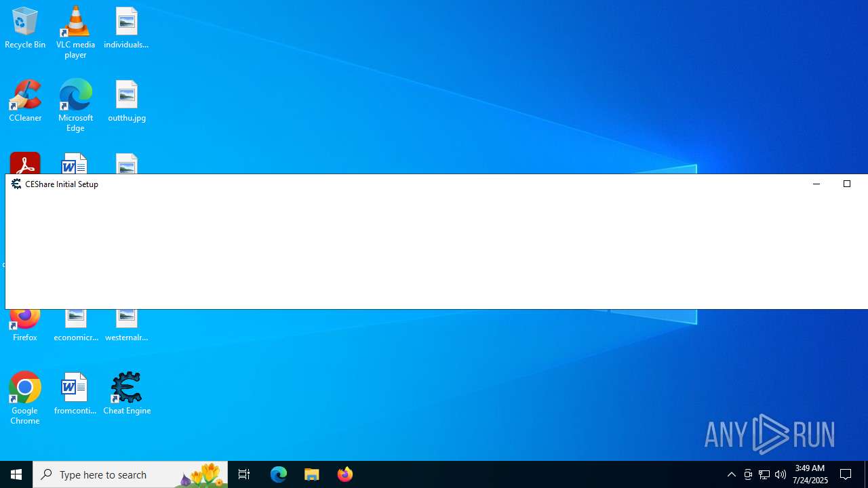This screenshot has width=868, height=488.
Task: Open the Microsoft Edge desktop shortcut
Action: tap(75, 106)
